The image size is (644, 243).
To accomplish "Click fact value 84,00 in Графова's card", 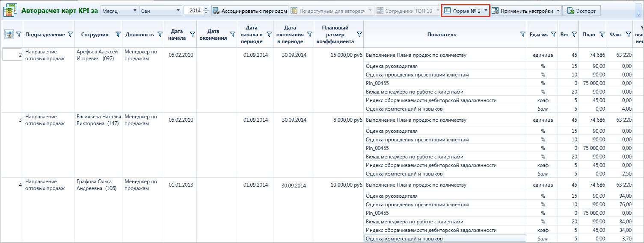I will [626, 222].
